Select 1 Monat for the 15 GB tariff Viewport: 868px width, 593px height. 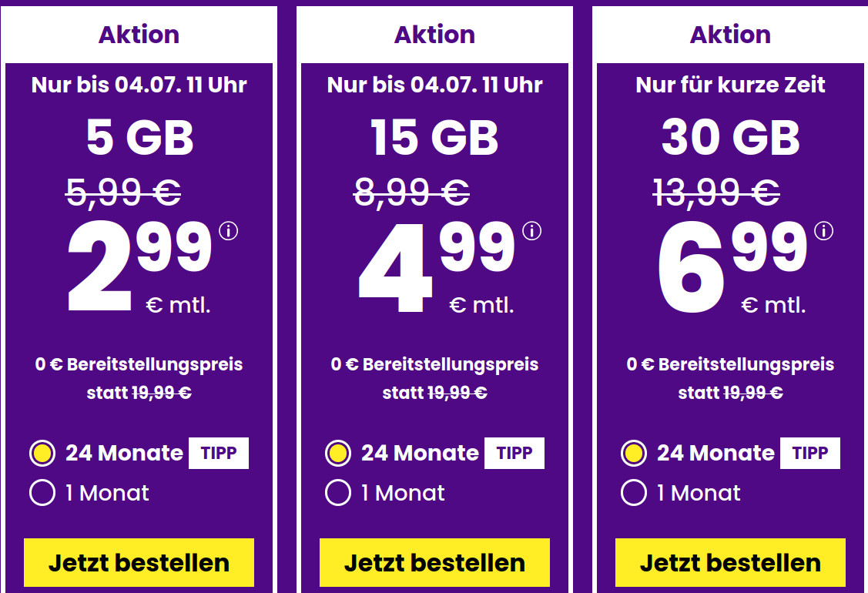(338, 493)
